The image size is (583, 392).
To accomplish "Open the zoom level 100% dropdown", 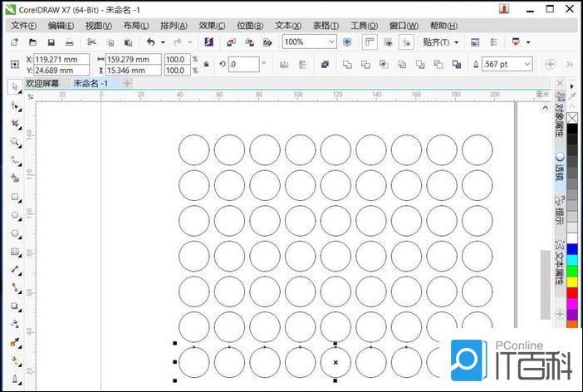I will click(331, 42).
